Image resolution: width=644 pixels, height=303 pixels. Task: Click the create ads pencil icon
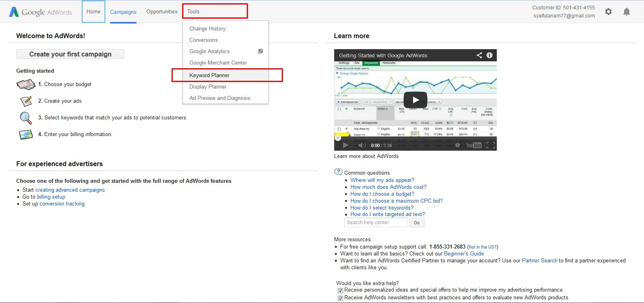(26, 101)
